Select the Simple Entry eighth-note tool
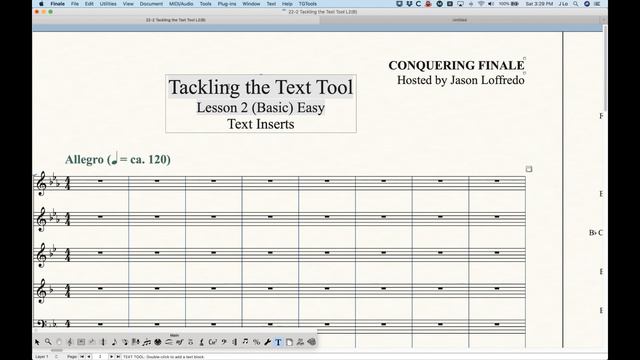Image resolution: width=640 pixels, height=360 pixels. [115, 342]
